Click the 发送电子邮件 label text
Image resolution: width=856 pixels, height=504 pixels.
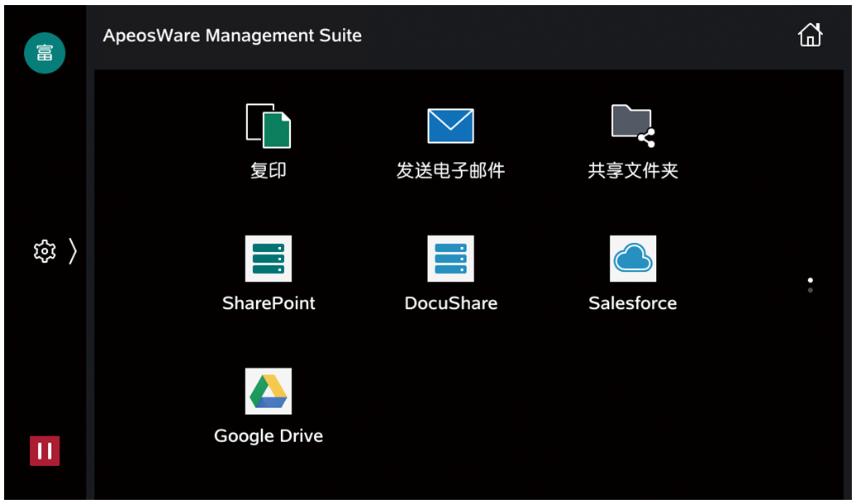point(450,170)
